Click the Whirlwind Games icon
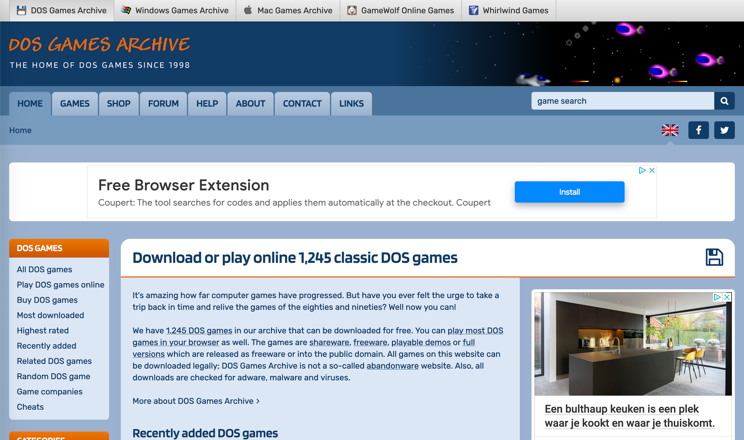The width and height of the screenshot is (744, 440). 474,10
